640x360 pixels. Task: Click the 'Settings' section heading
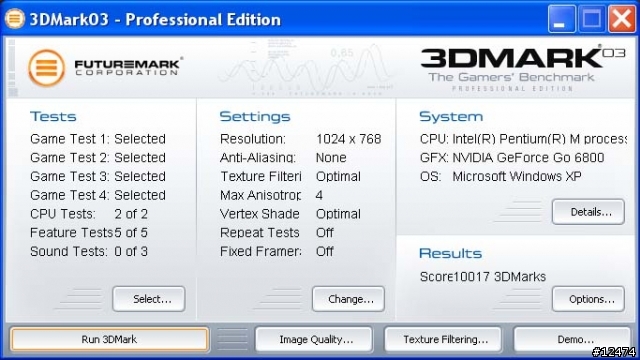(255, 117)
